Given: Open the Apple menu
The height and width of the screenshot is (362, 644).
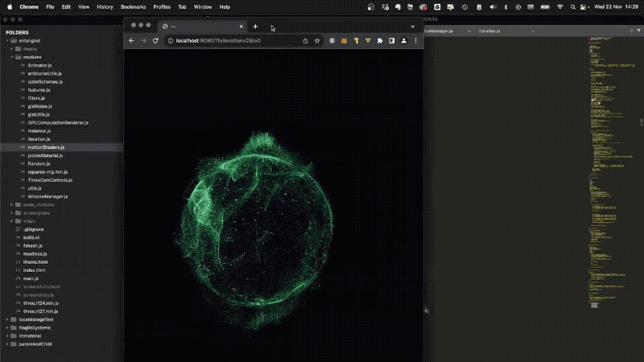Looking at the screenshot, I should pyautogui.click(x=10, y=7).
